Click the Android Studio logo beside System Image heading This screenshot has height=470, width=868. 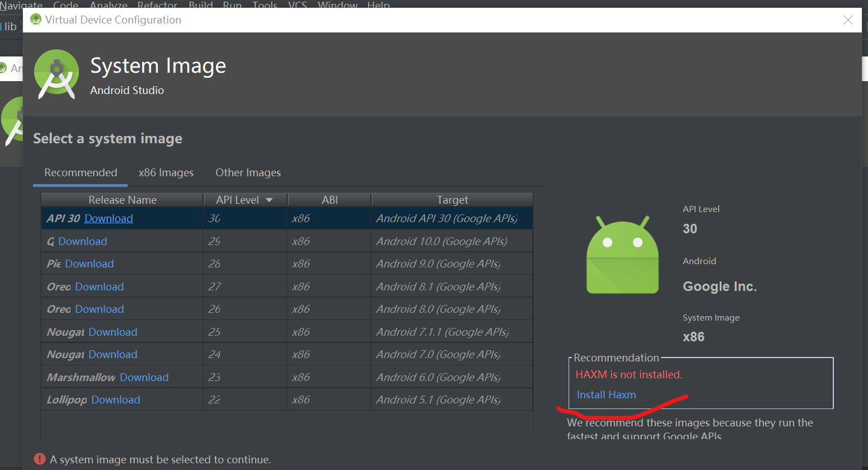[57, 73]
